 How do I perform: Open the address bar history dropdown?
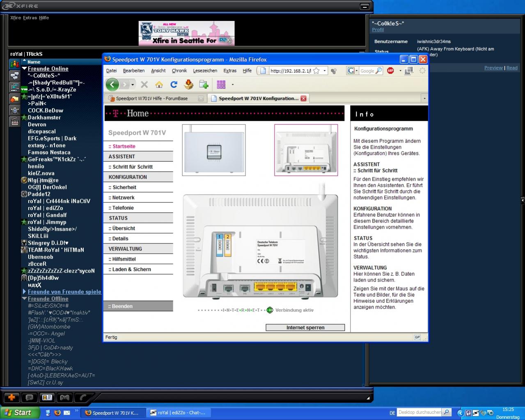click(324, 71)
